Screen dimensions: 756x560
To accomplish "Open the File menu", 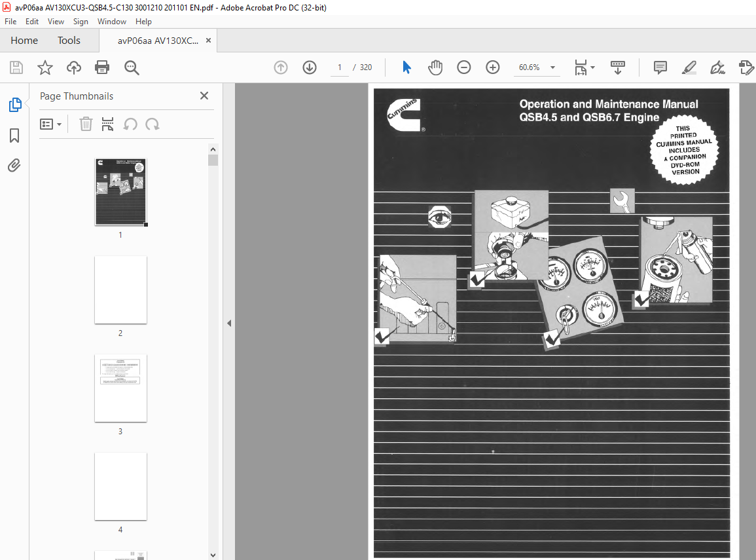I will (10, 22).
